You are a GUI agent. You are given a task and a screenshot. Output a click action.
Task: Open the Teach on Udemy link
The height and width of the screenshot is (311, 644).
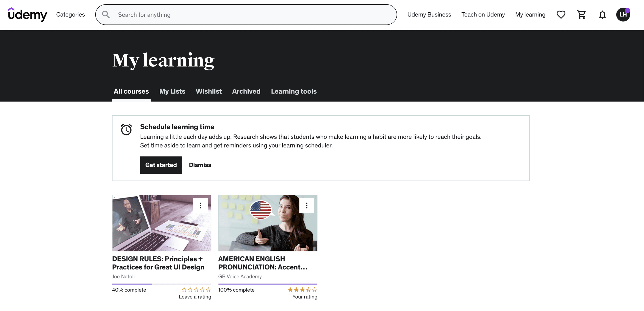point(483,14)
